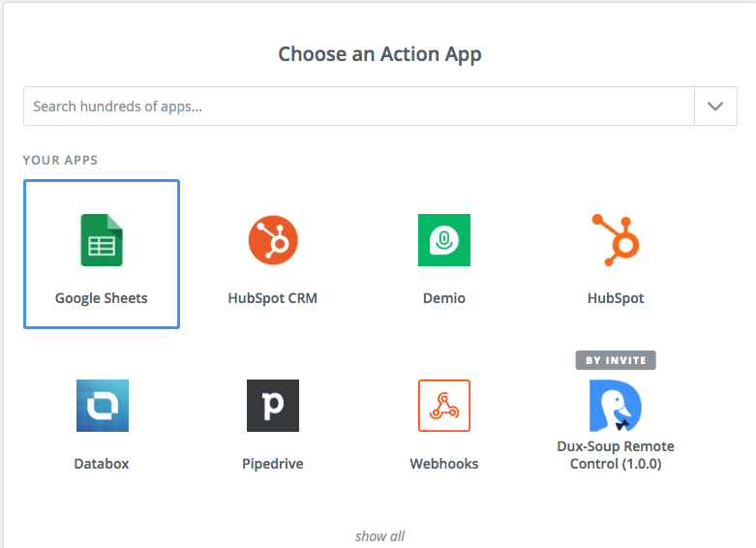Pick the green Demio icon

point(444,240)
